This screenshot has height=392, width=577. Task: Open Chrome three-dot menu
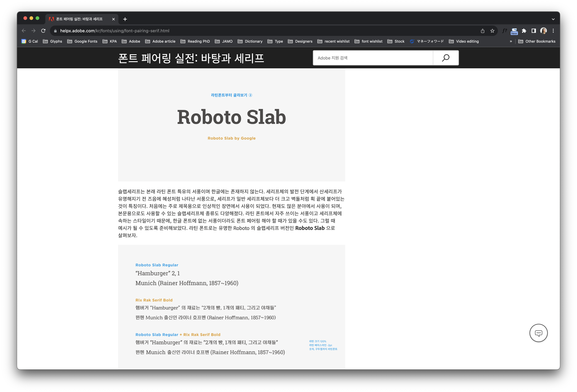coord(553,31)
